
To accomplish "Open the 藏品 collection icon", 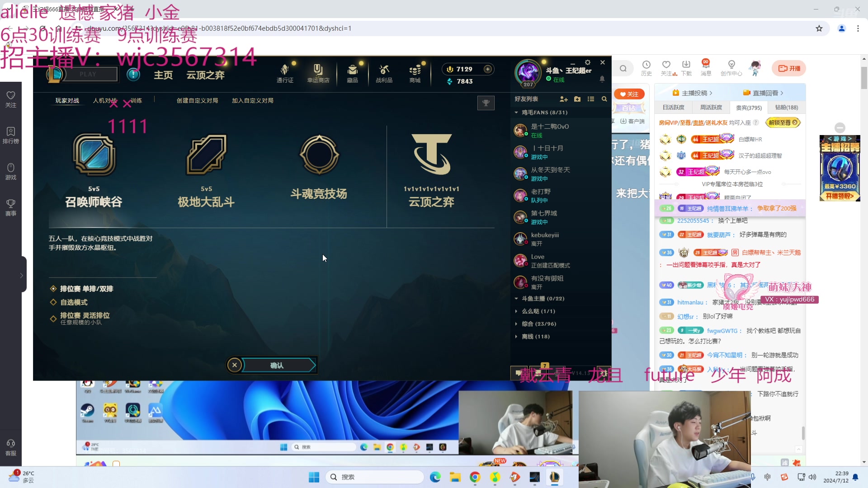I will point(352,74).
